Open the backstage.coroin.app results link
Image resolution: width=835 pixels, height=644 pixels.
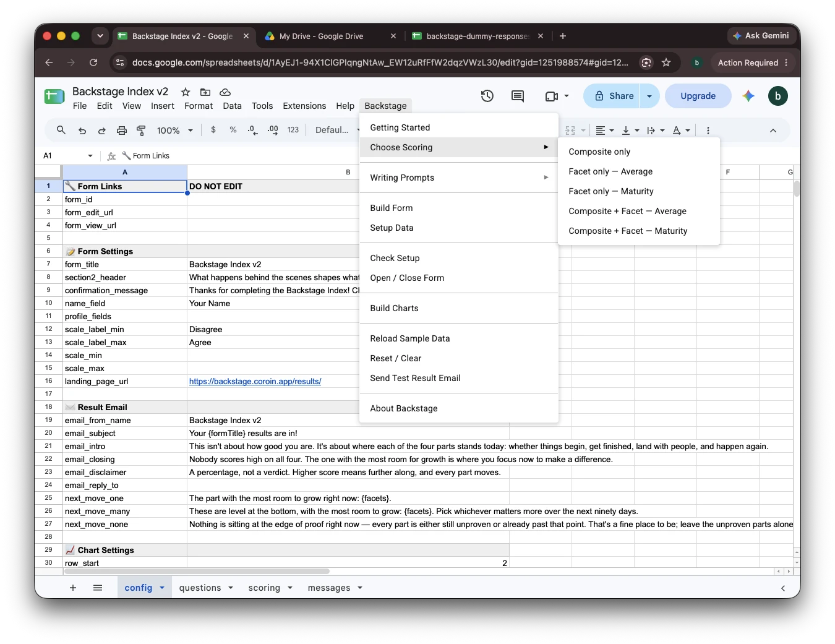pyautogui.click(x=255, y=381)
